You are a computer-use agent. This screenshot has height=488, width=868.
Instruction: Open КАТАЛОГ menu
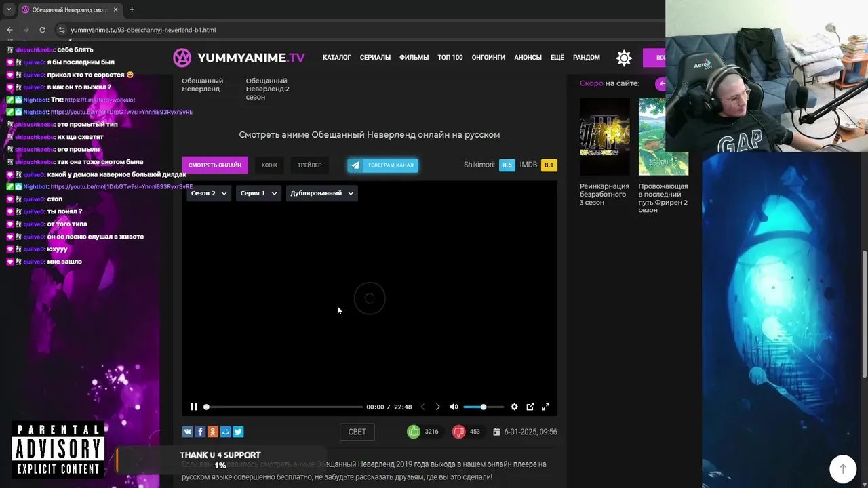[336, 58]
